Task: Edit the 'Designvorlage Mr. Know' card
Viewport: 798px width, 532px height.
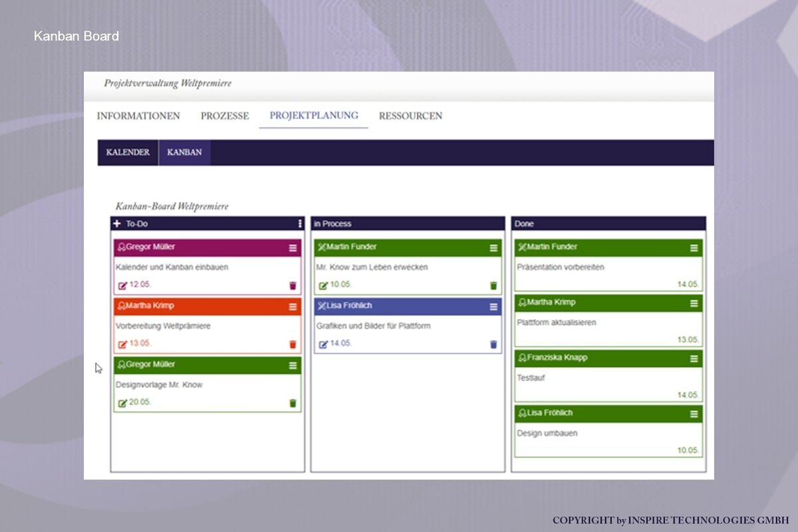Action: click(122, 403)
